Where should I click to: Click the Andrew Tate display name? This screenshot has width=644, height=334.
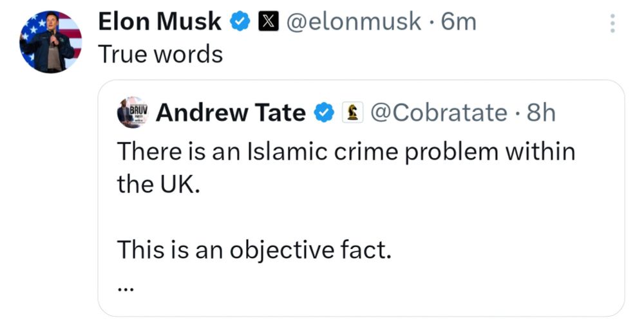click(231, 113)
